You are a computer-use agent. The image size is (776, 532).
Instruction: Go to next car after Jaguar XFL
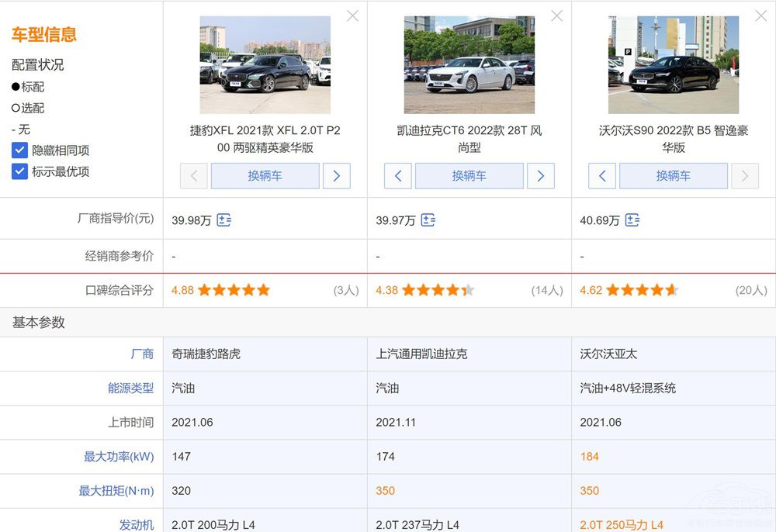tap(336, 176)
